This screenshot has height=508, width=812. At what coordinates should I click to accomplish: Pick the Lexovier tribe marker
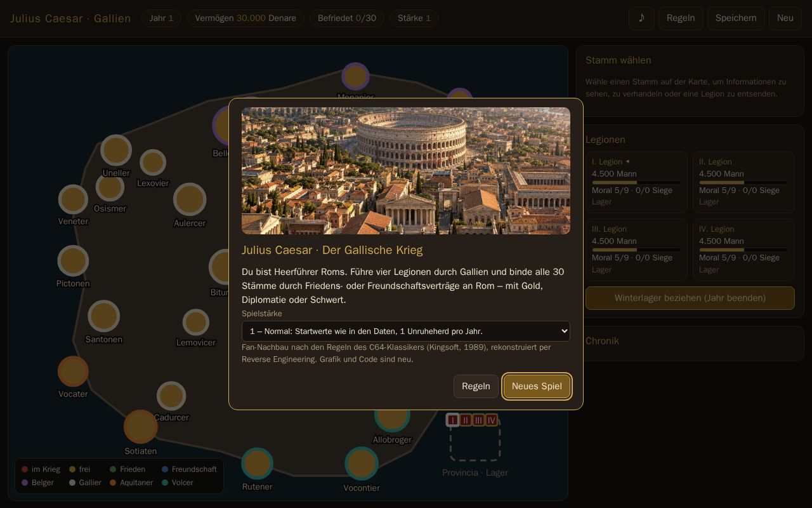click(153, 163)
